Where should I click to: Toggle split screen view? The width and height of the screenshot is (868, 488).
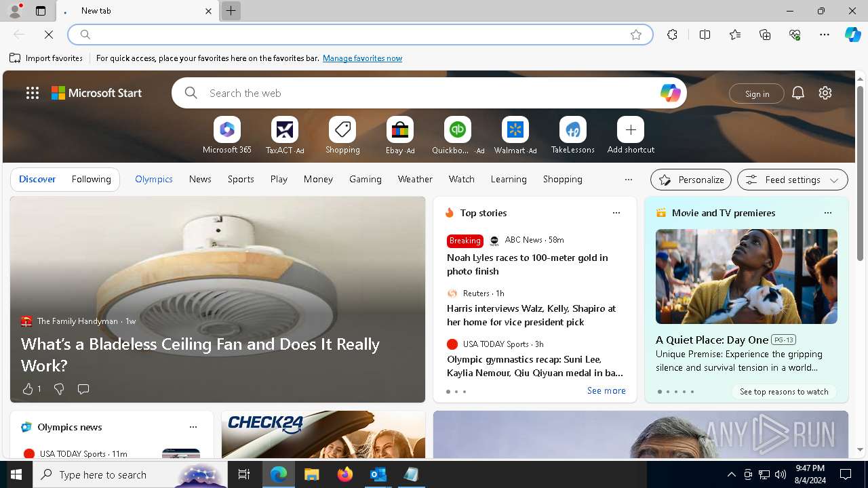tap(705, 35)
